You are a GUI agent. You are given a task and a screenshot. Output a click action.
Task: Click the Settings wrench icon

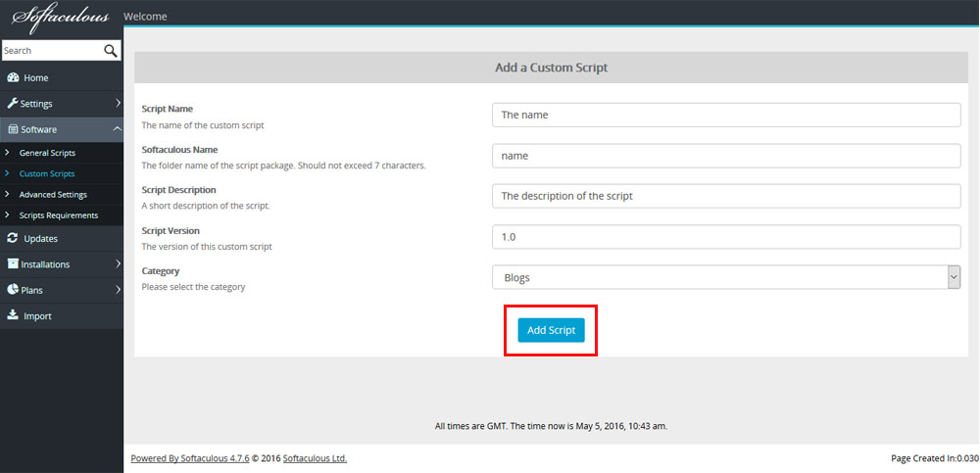click(x=13, y=104)
